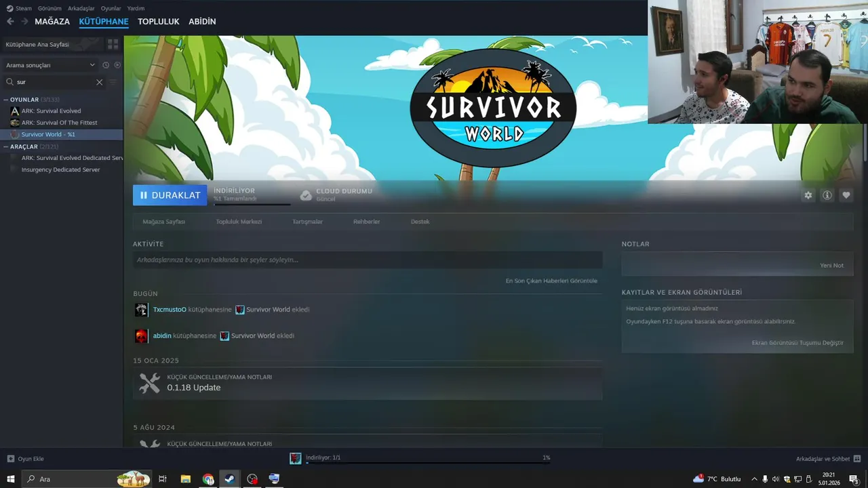Click the TxcmustoO username
The width and height of the screenshot is (868, 488).
[x=170, y=310]
